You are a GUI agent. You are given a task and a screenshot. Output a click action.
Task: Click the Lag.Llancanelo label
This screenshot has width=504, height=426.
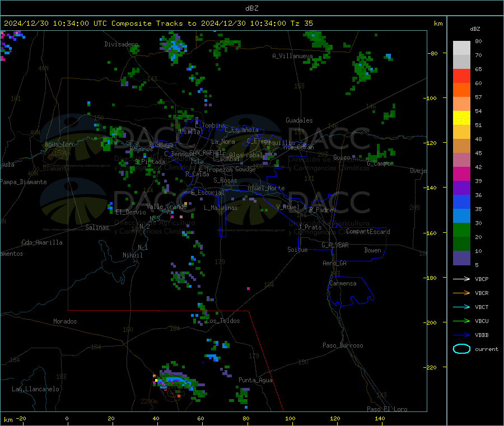pyautogui.click(x=35, y=390)
